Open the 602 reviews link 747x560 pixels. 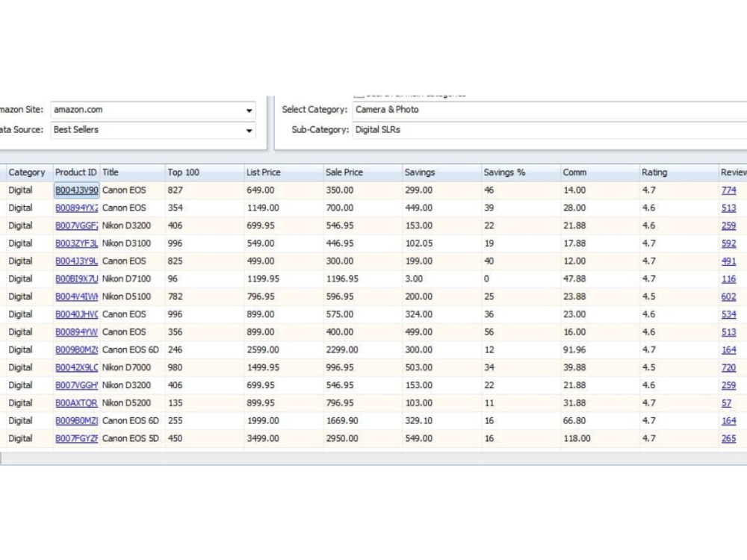[x=728, y=296]
